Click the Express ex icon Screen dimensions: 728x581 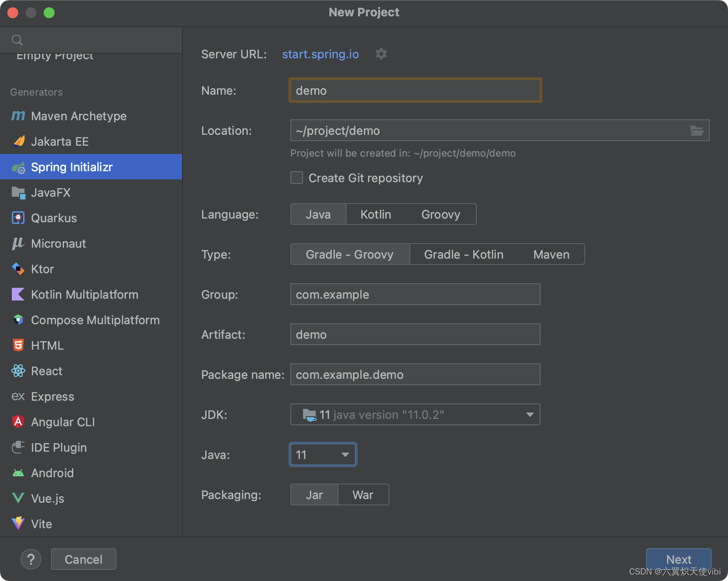[x=18, y=397]
